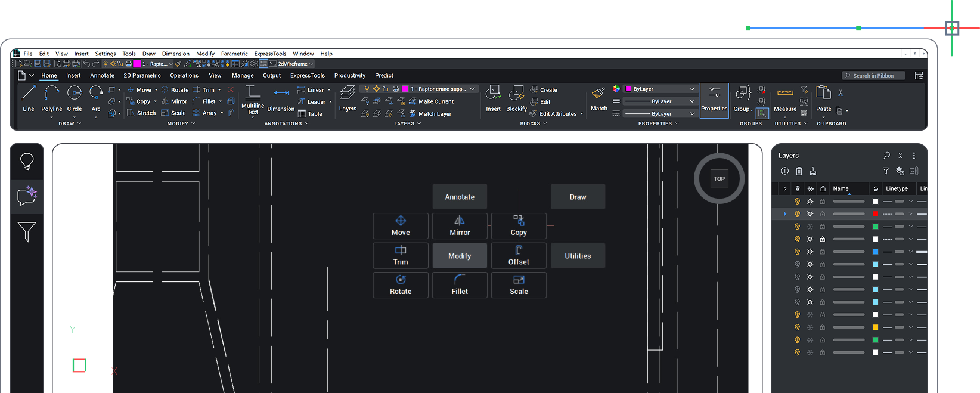
Task: Click the Dimension tool in Annotations
Action: pos(281,100)
